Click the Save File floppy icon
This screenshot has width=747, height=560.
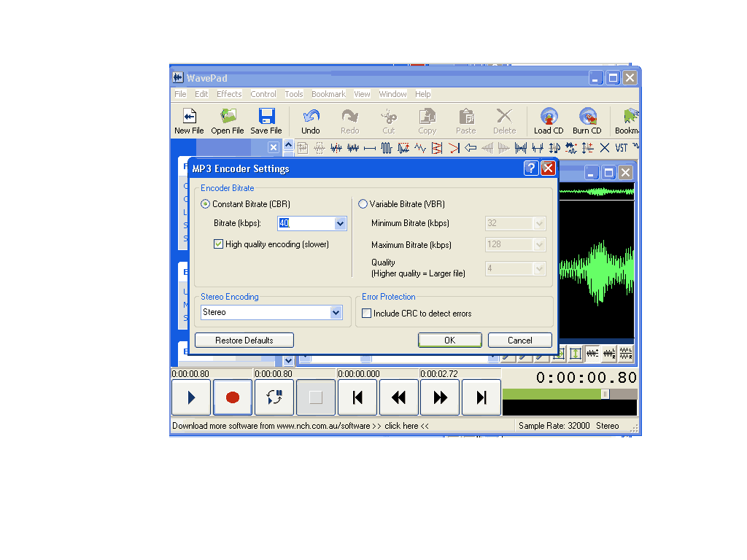tap(266, 121)
